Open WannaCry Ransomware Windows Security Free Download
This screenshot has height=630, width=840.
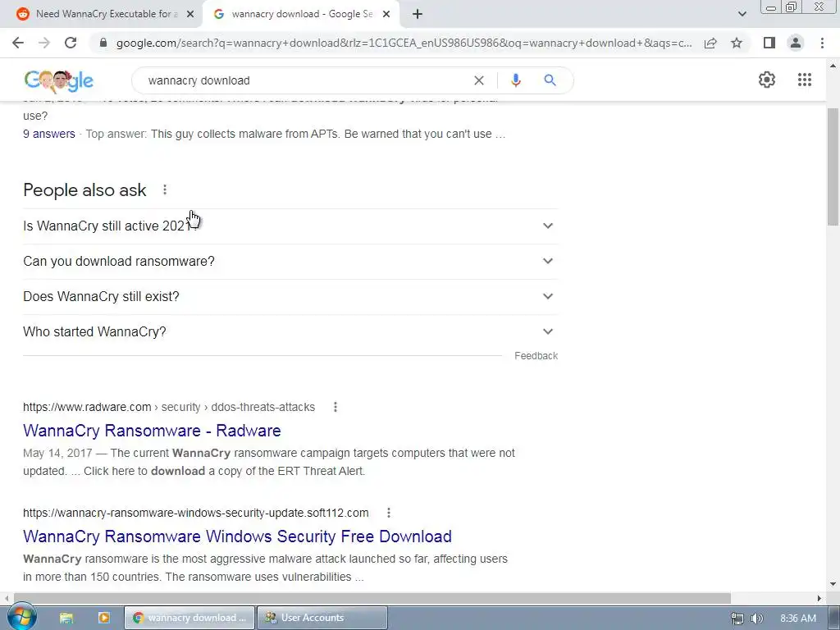pos(237,536)
